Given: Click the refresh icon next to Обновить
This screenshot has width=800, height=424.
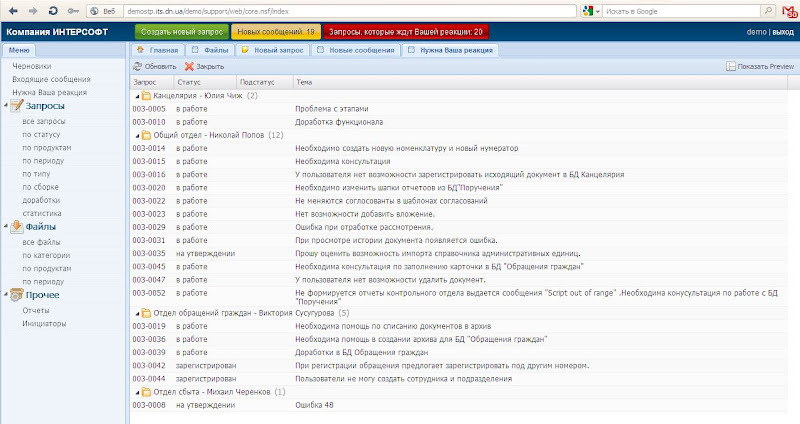Looking at the screenshot, I should (137, 66).
